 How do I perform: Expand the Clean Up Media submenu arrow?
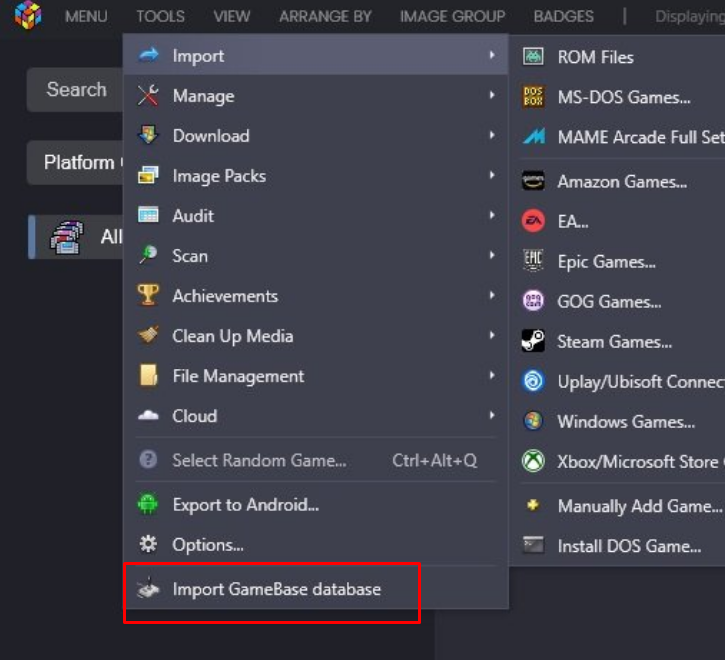pyautogui.click(x=492, y=335)
